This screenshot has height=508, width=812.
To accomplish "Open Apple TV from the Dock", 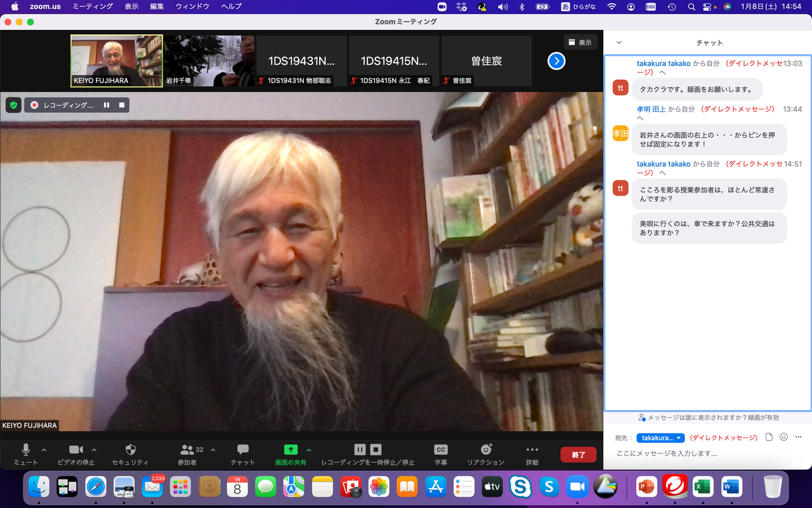I will 492,487.
